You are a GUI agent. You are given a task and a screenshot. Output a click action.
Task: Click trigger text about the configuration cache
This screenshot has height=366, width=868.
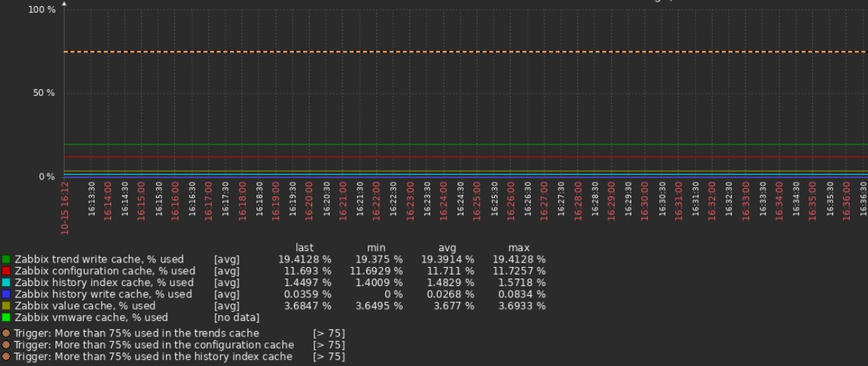pos(174,345)
